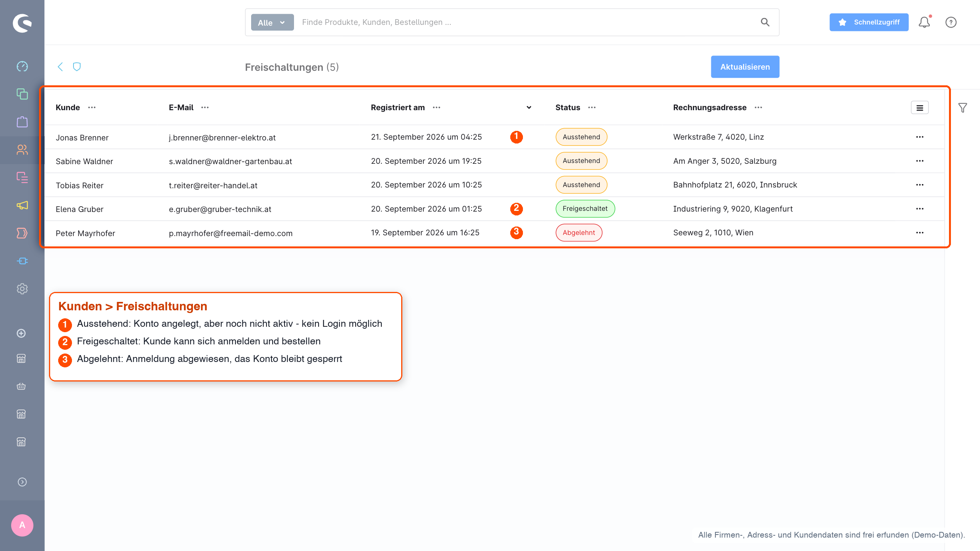Click the Freigeschaltet status badge
Image resolution: width=980 pixels, height=551 pixels.
tap(585, 209)
